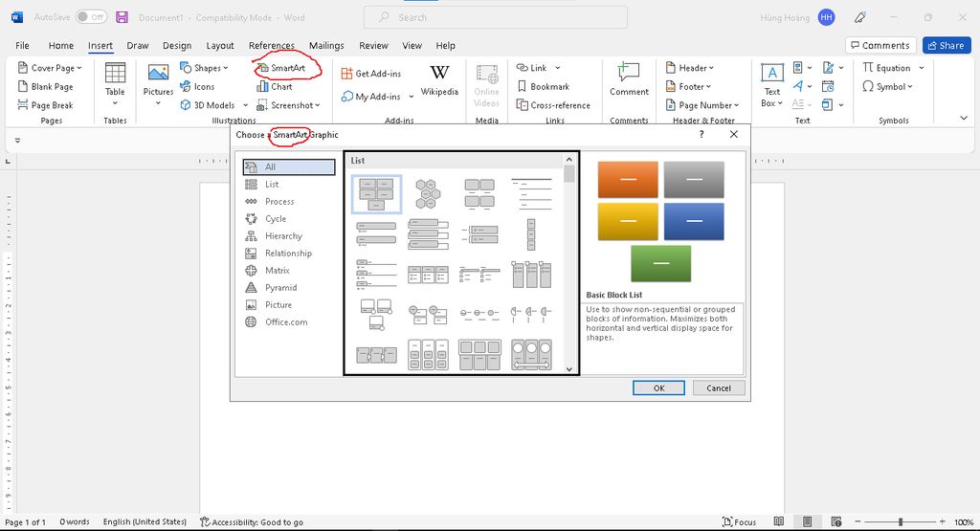Image resolution: width=980 pixels, height=531 pixels.
Task: Open the Table dropdown
Action: click(115, 103)
